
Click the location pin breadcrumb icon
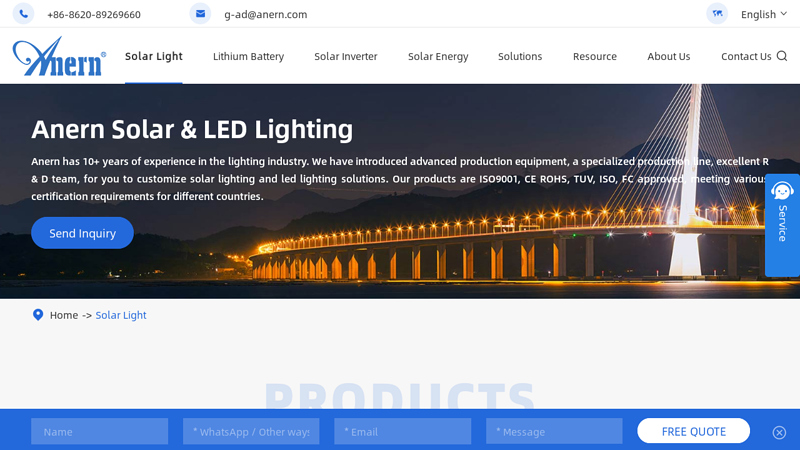pos(38,315)
